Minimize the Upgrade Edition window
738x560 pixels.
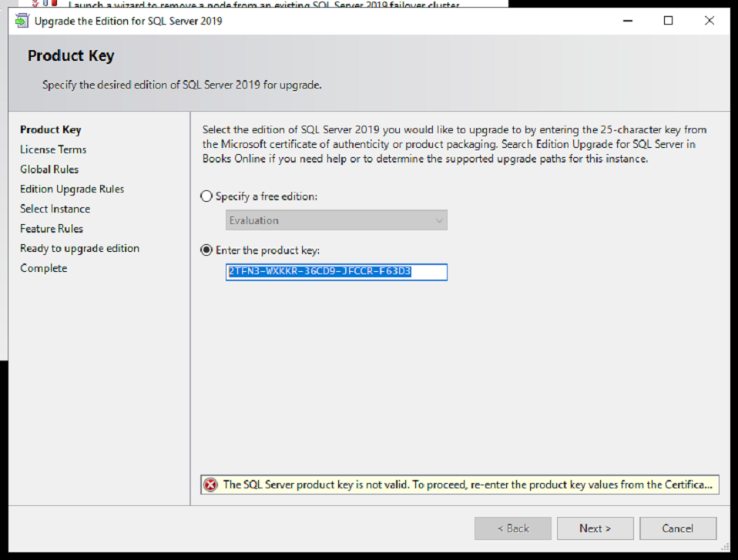coord(627,21)
